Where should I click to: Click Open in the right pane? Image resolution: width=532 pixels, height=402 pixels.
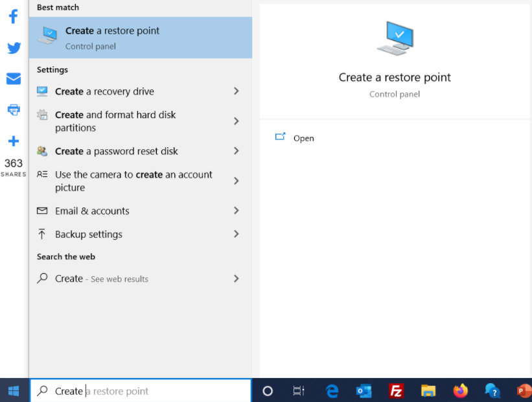304,137
